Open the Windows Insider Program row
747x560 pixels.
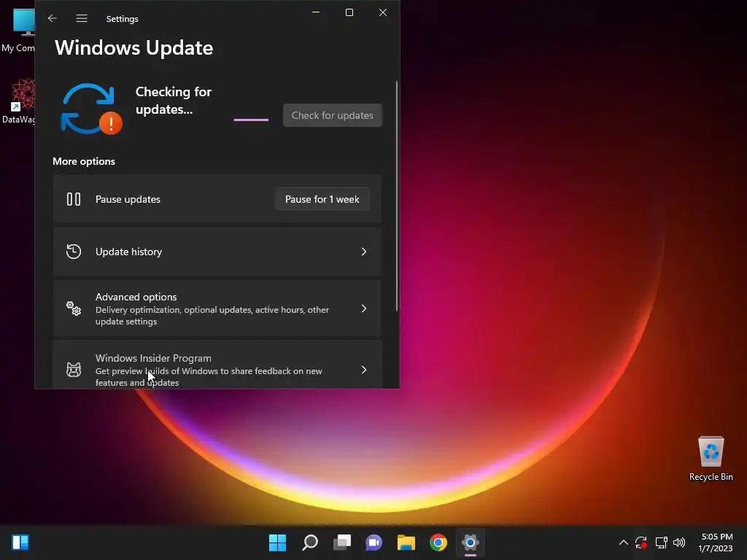pyautogui.click(x=217, y=365)
